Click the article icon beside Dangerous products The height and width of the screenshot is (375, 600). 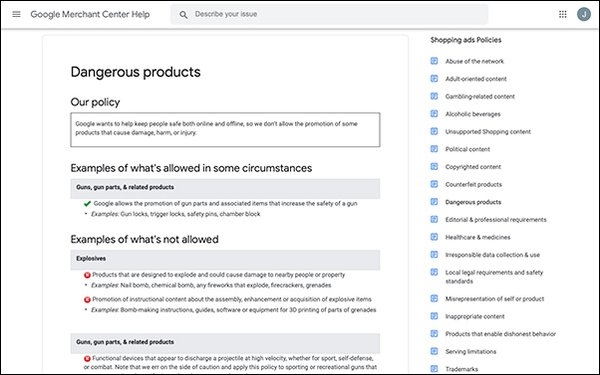pyautogui.click(x=434, y=202)
